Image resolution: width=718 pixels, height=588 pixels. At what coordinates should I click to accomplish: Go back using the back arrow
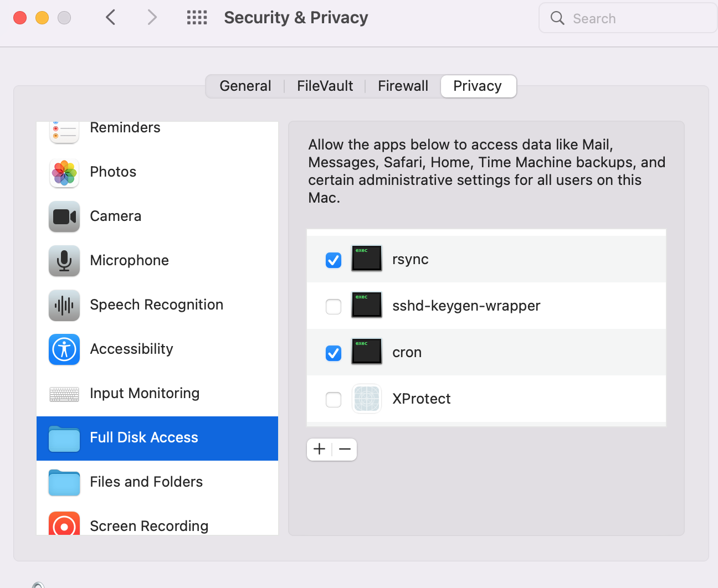pyautogui.click(x=111, y=18)
